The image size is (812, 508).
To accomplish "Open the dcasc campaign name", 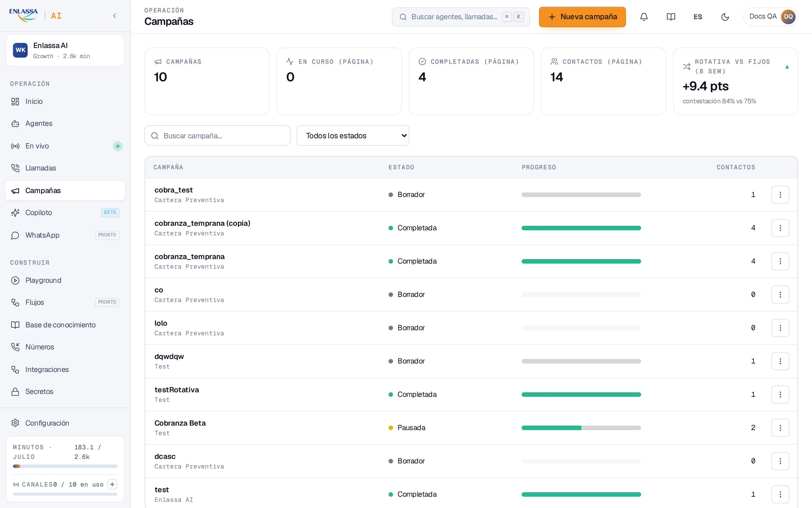I will tap(165, 457).
